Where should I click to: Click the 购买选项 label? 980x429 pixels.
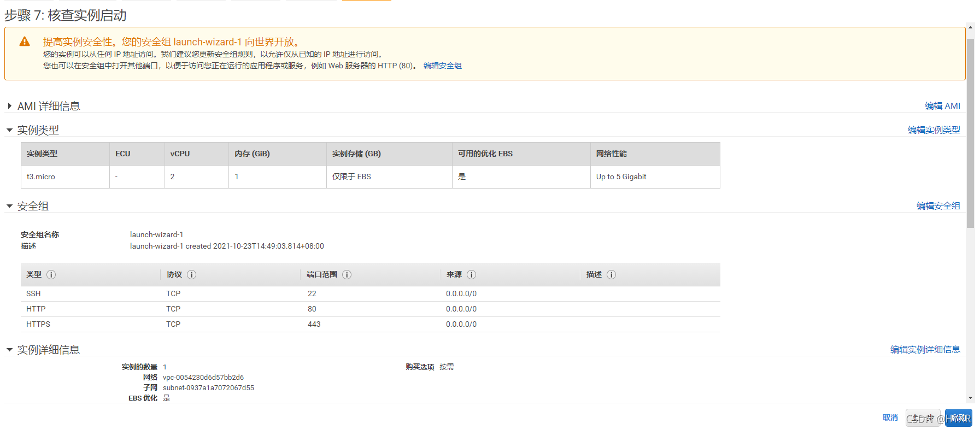(x=420, y=367)
